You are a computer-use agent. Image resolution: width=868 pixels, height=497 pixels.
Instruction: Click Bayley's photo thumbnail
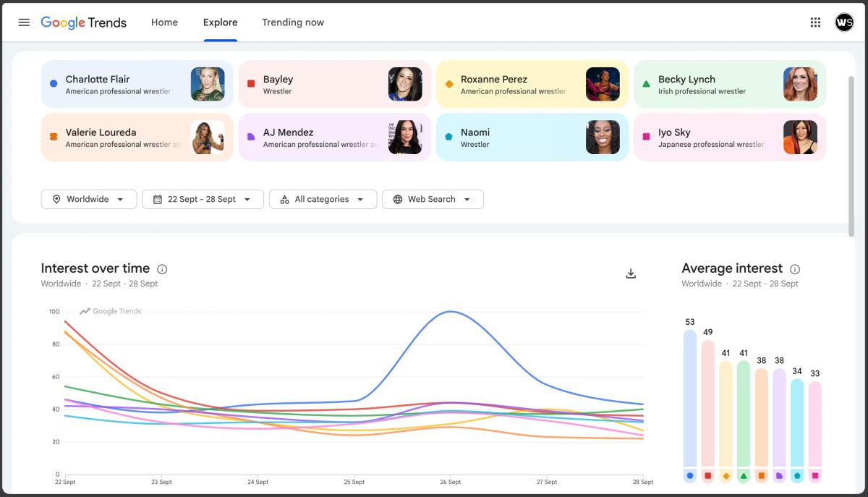pyautogui.click(x=405, y=84)
